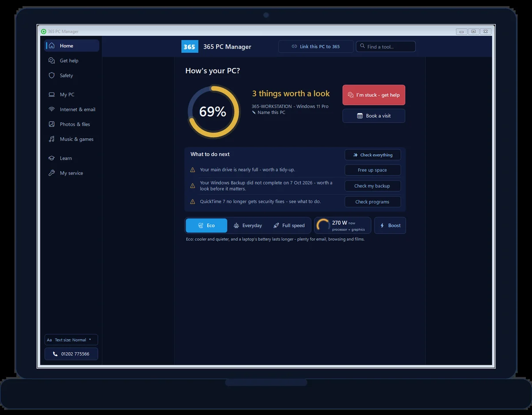Click the Home house icon
This screenshot has width=532, height=415.
pyautogui.click(x=52, y=46)
